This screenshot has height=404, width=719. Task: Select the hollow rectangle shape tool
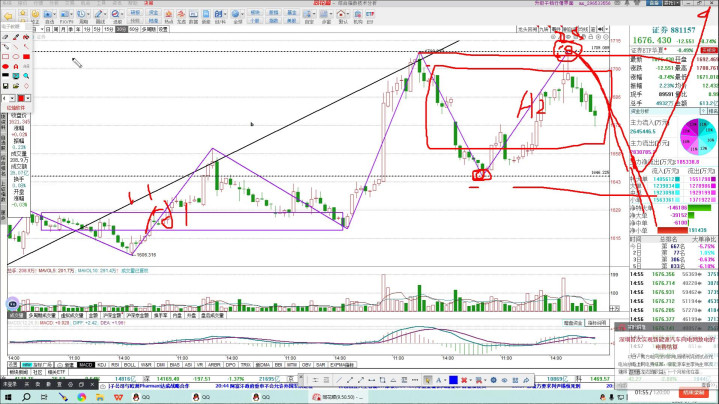(6, 57)
